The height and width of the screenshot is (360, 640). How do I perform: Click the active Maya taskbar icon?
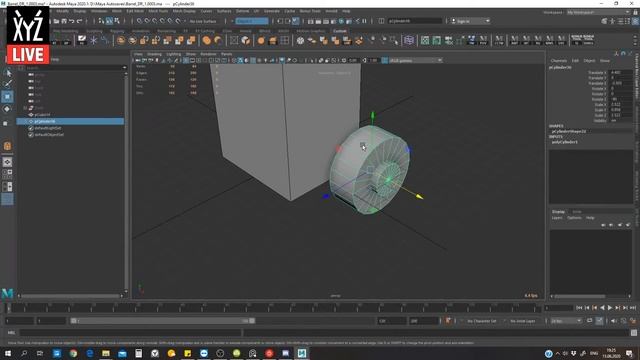[x=302, y=353]
